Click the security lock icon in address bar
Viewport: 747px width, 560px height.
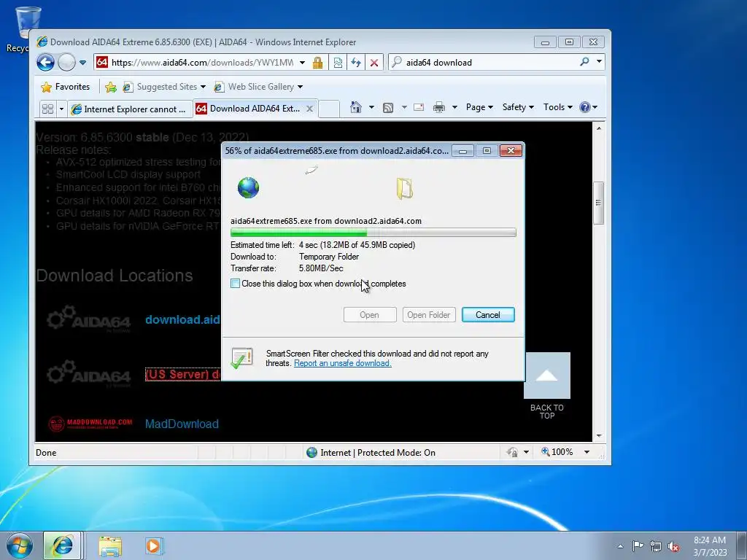point(318,63)
